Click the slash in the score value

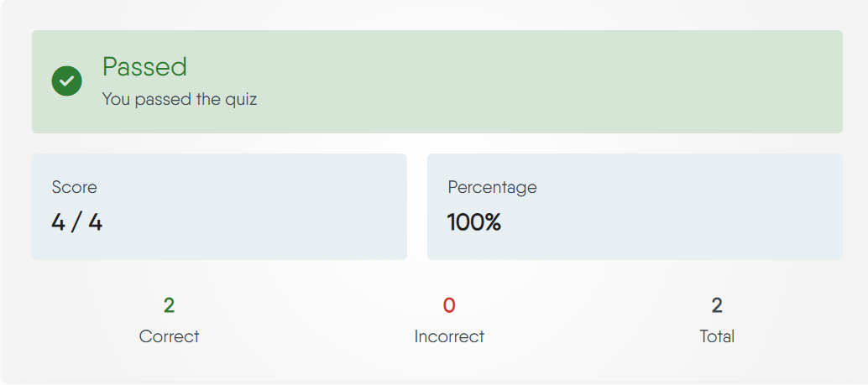point(76,222)
